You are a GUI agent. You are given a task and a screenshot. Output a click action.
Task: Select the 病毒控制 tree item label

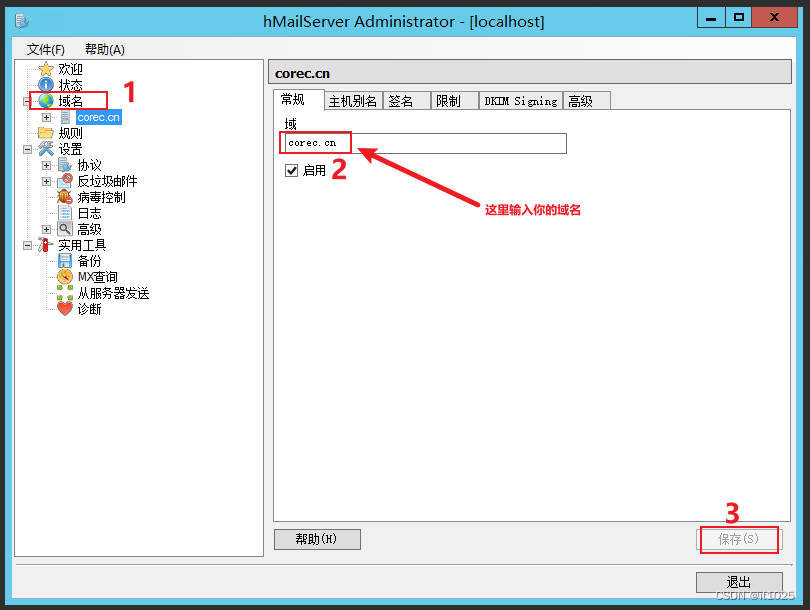point(101,197)
